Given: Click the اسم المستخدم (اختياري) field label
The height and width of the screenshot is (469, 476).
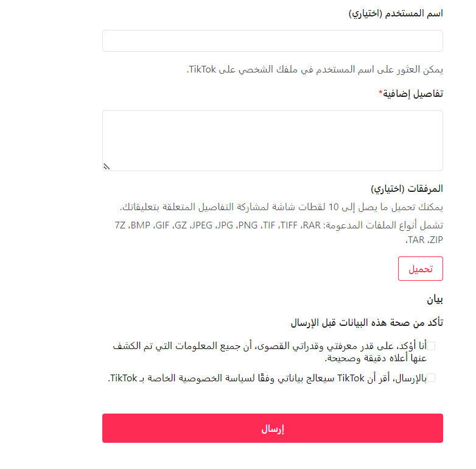Looking at the screenshot, I should pos(396,13).
